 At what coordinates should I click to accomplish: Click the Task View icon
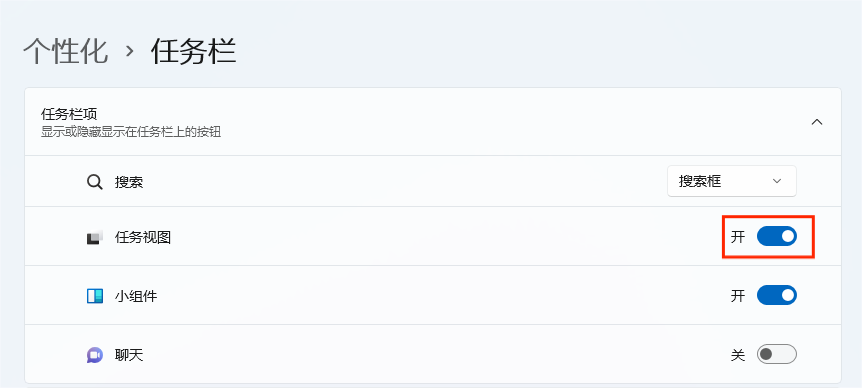95,237
